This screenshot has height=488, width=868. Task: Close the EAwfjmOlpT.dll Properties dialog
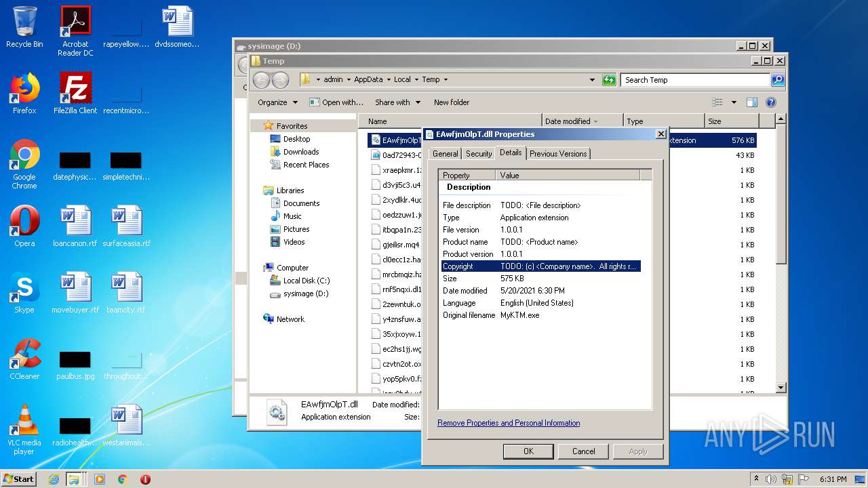point(660,134)
